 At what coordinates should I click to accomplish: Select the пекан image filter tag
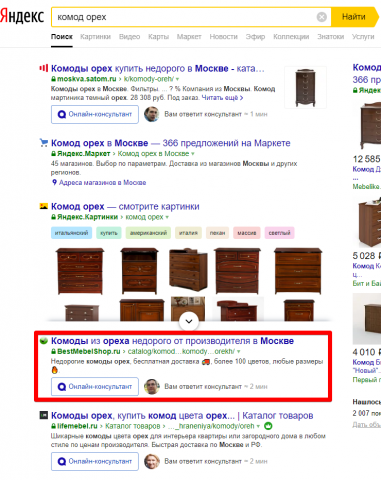pyautogui.click(x=217, y=233)
